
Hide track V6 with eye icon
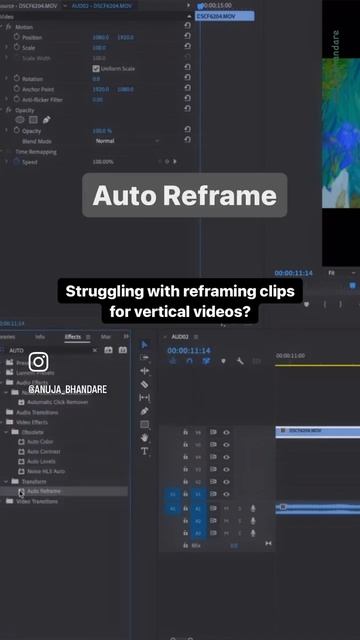[x=227, y=432]
